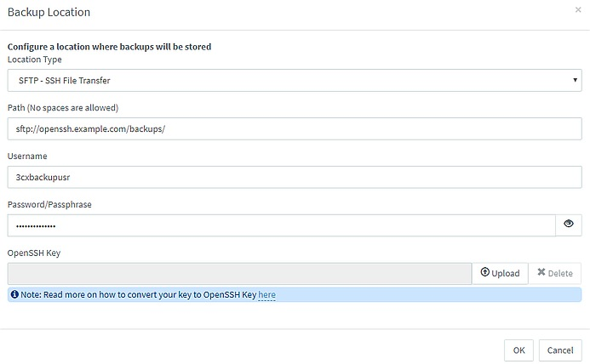Click the arrow on SFTP selector
The image size is (590, 364).
click(575, 80)
